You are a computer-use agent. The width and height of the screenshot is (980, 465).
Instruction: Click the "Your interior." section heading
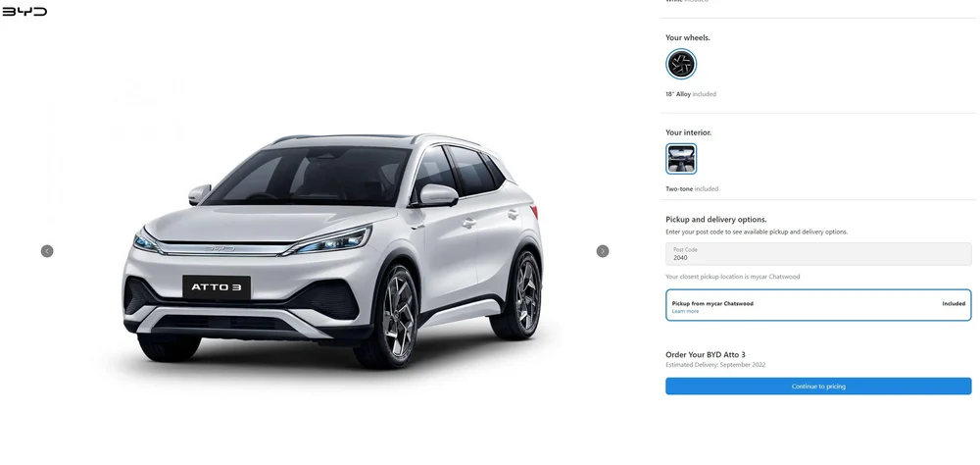[x=688, y=132]
